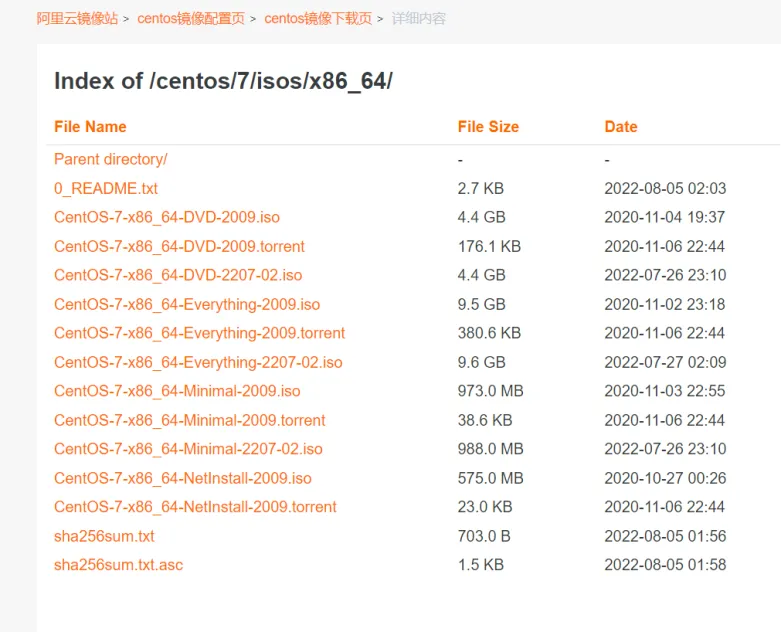Click date 2022-08-05 02:03

[665, 188]
